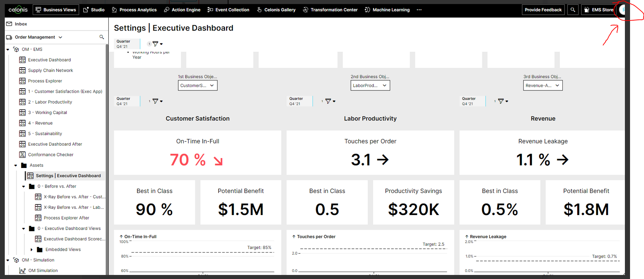Open 1st Business Objective CustomerS... dropdown
644x279 pixels.
[198, 85]
